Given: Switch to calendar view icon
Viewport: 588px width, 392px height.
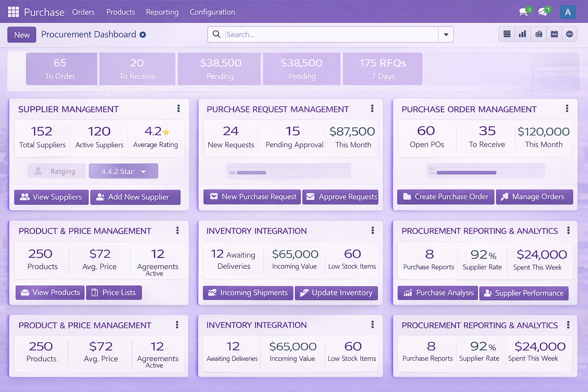Looking at the screenshot, I should 554,34.
